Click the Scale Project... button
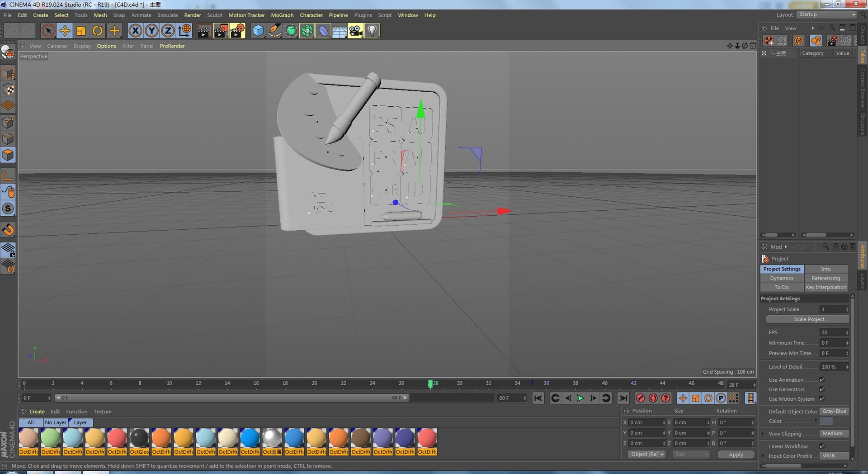Screen dimensions: 868x474 tap(807, 319)
